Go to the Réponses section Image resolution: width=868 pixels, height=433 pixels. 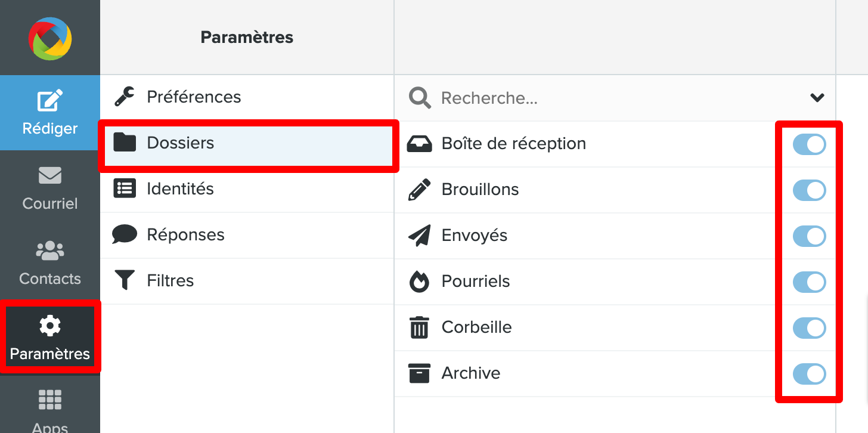coord(185,234)
